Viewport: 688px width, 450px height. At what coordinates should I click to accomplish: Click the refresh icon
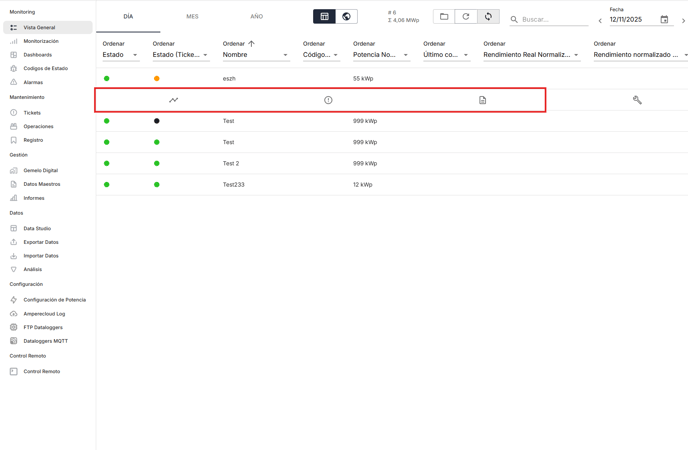pyautogui.click(x=466, y=17)
